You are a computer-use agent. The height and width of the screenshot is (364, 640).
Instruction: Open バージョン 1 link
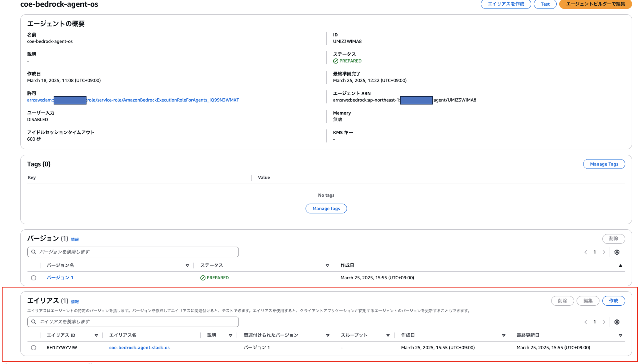coord(60,278)
